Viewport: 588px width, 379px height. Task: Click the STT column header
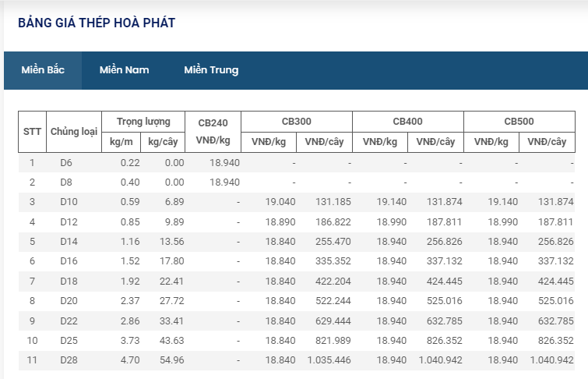point(32,131)
